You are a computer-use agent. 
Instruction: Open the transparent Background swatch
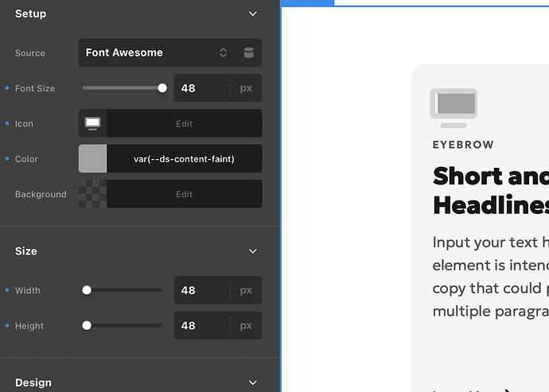click(x=93, y=194)
